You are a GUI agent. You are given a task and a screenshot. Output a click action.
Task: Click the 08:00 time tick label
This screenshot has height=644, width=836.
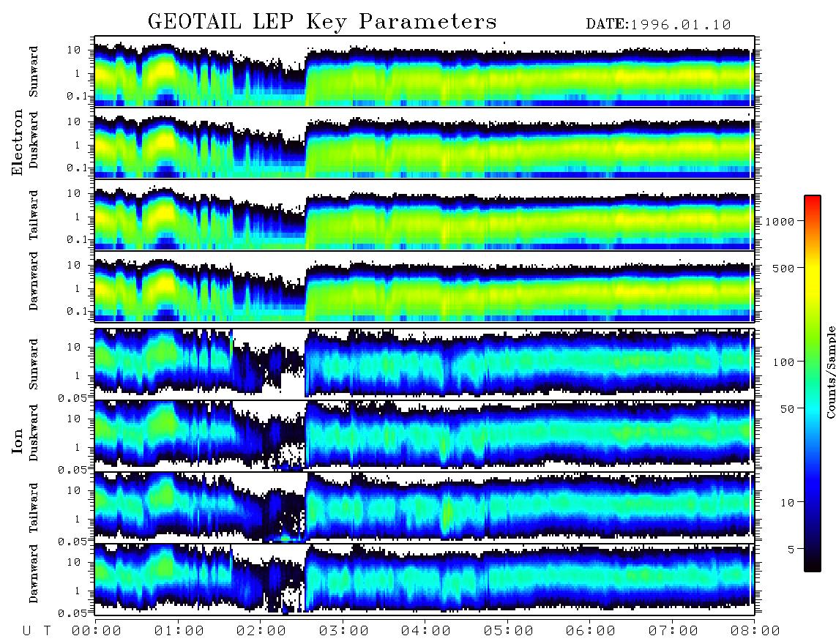tap(755, 632)
